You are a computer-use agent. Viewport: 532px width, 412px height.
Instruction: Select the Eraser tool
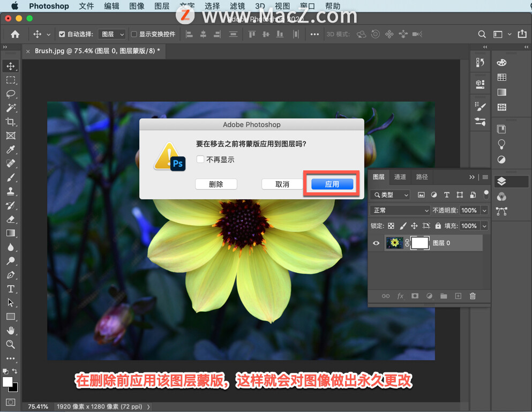pyautogui.click(x=11, y=219)
